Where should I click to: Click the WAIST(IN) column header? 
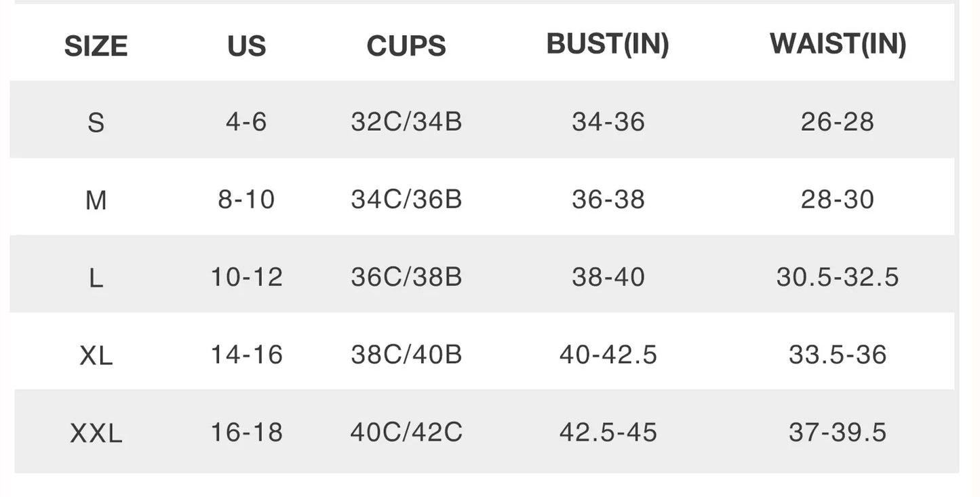coord(838,44)
